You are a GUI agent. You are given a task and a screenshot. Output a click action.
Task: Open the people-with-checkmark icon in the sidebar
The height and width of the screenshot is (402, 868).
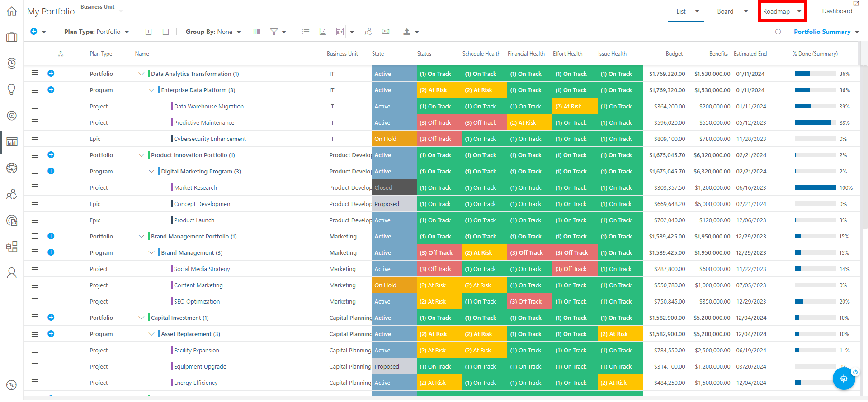(12, 194)
